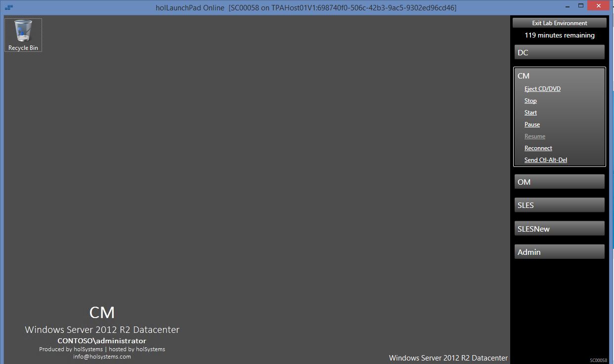Image resolution: width=614 pixels, height=364 pixels.
Task: Expand the Admin panel
Action: click(x=560, y=252)
